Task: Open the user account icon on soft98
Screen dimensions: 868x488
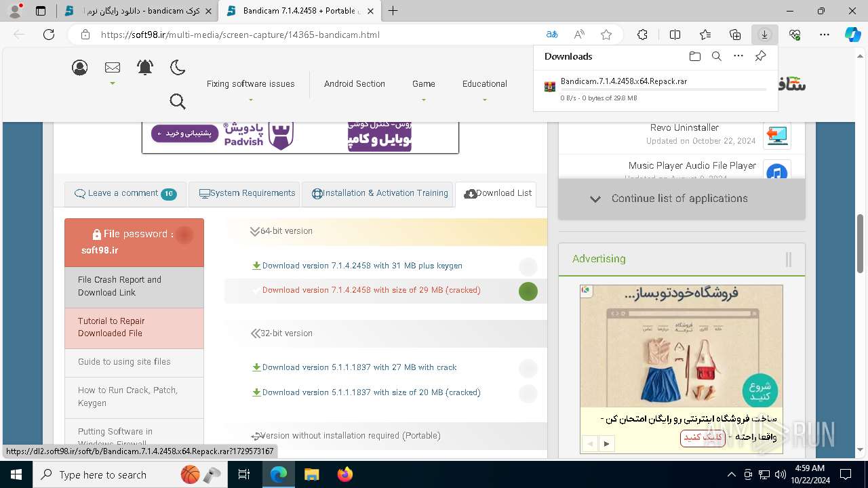Action: (80, 67)
